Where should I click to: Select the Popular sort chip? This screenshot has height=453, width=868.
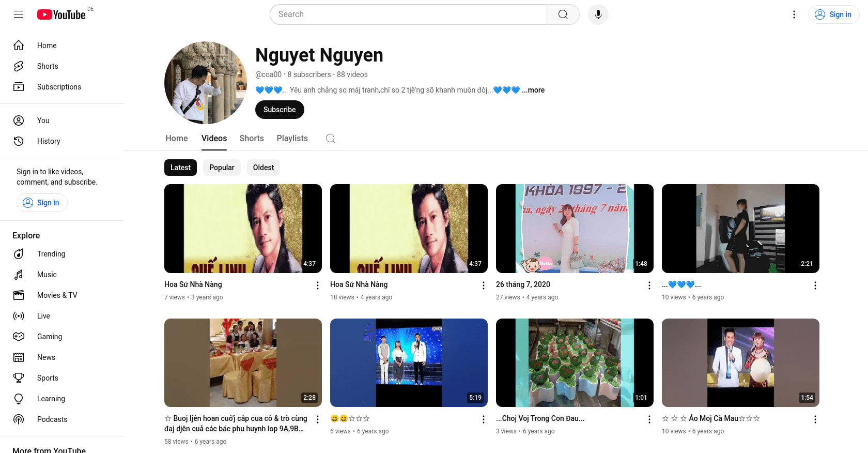222,168
